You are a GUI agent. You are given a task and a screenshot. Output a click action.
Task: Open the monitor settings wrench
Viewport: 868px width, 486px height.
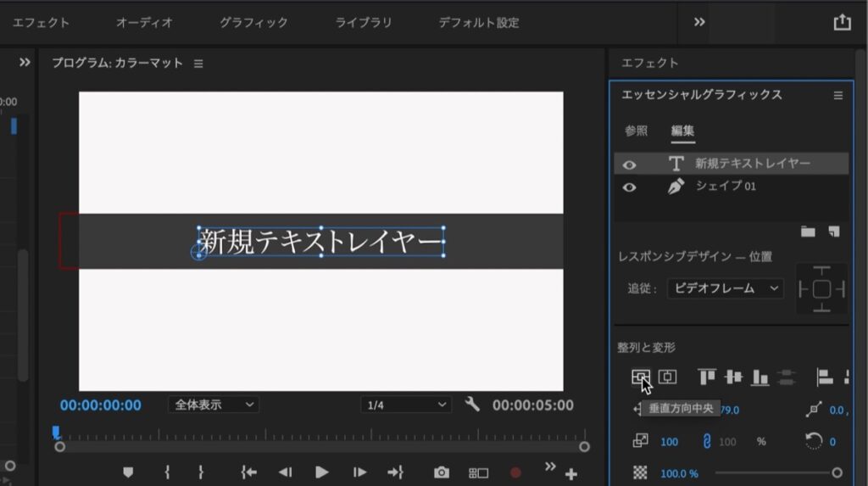pyautogui.click(x=472, y=405)
